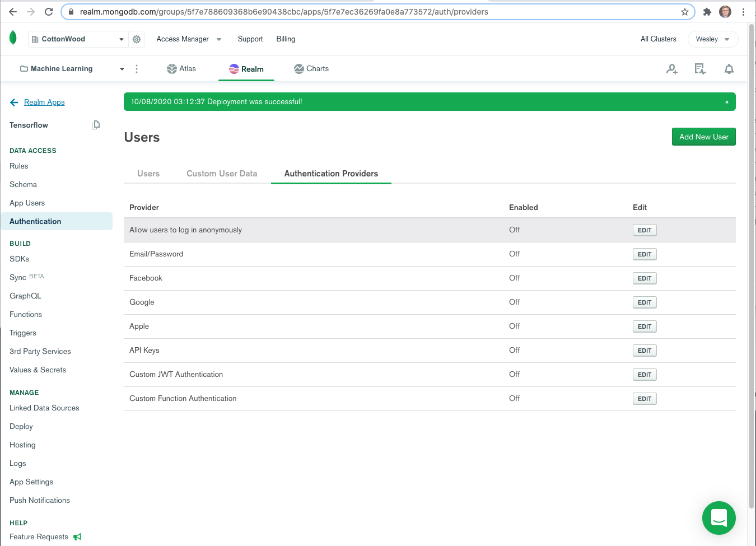The image size is (756, 546).
Task: Switch to the Charts tab
Action: click(x=311, y=69)
